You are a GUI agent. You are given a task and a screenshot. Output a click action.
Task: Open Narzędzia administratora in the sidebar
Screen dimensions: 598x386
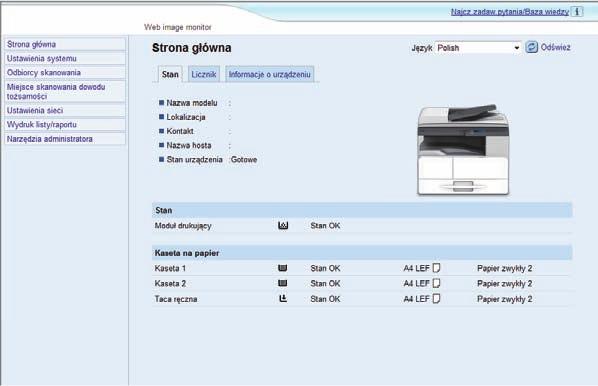tap(65, 139)
